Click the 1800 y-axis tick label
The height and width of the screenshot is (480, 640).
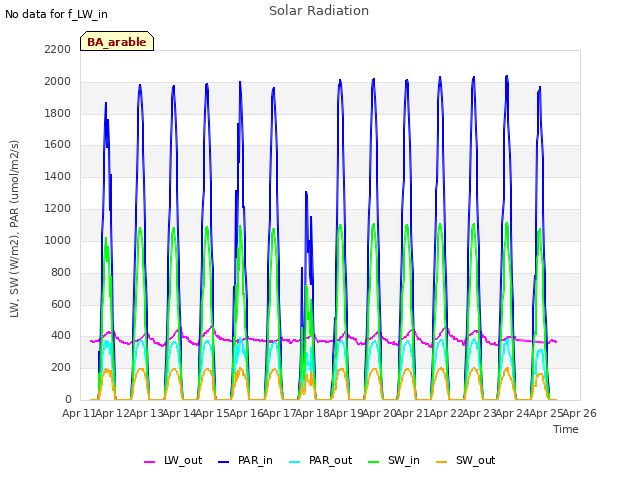(x=58, y=113)
